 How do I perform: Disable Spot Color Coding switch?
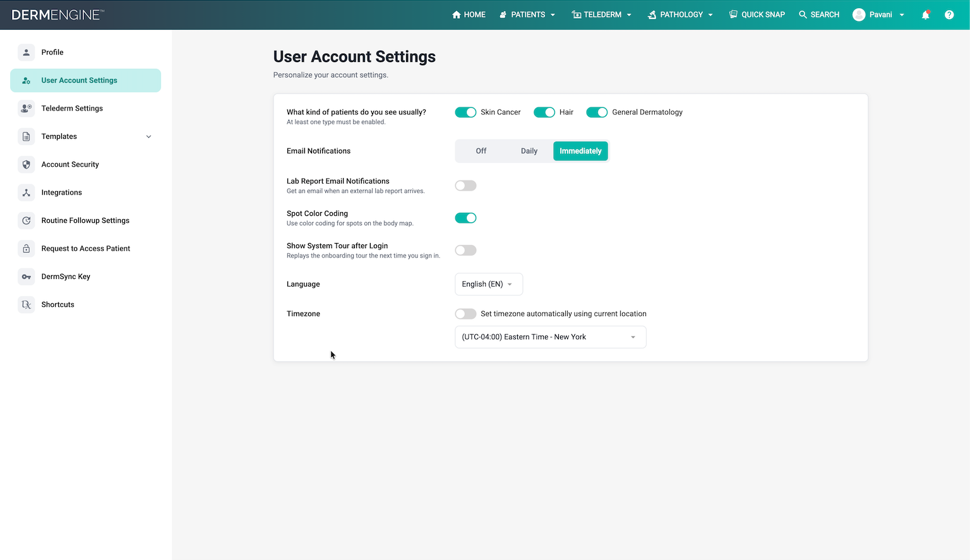pyautogui.click(x=465, y=218)
